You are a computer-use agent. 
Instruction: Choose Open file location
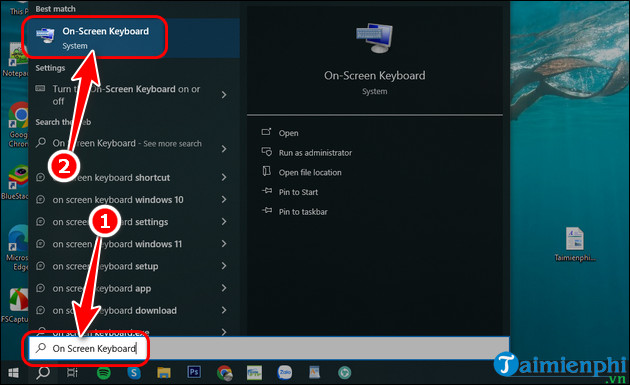click(x=310, y=172)
